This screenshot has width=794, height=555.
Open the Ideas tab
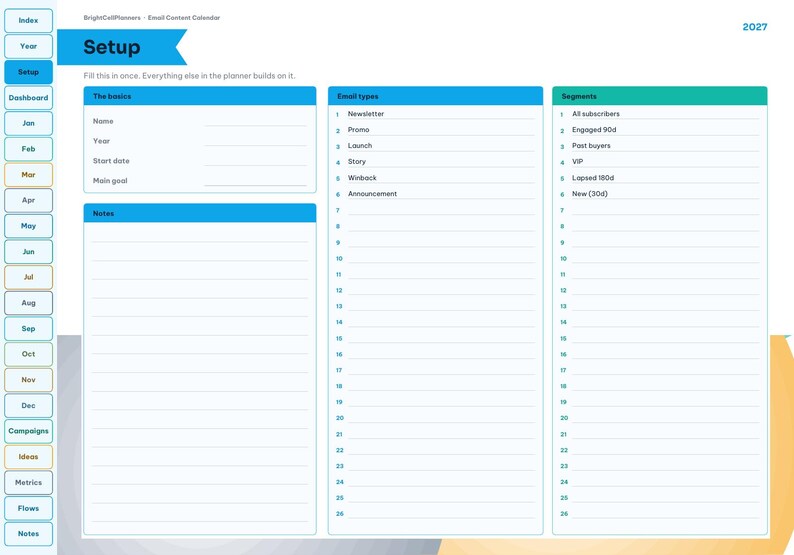click(28, 457)
